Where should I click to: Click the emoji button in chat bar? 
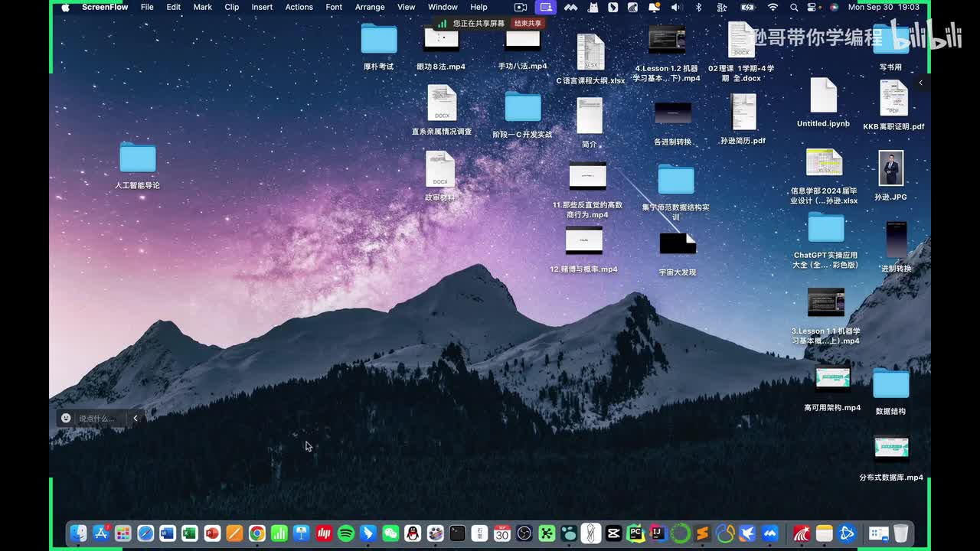click(x=66, y=418)
